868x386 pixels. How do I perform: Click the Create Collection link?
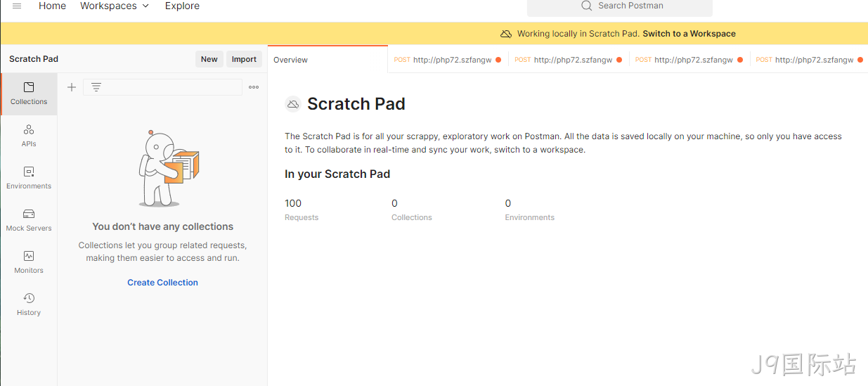162,283
